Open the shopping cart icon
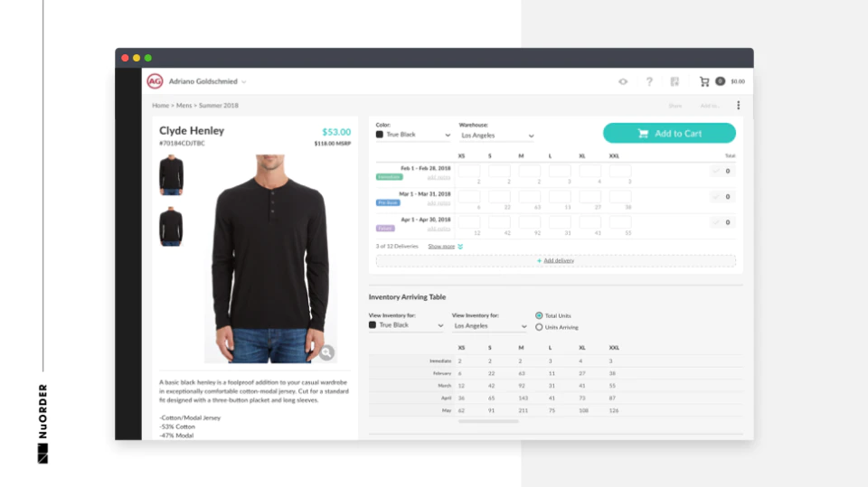The image size is (868, 487). click(704, 81)
